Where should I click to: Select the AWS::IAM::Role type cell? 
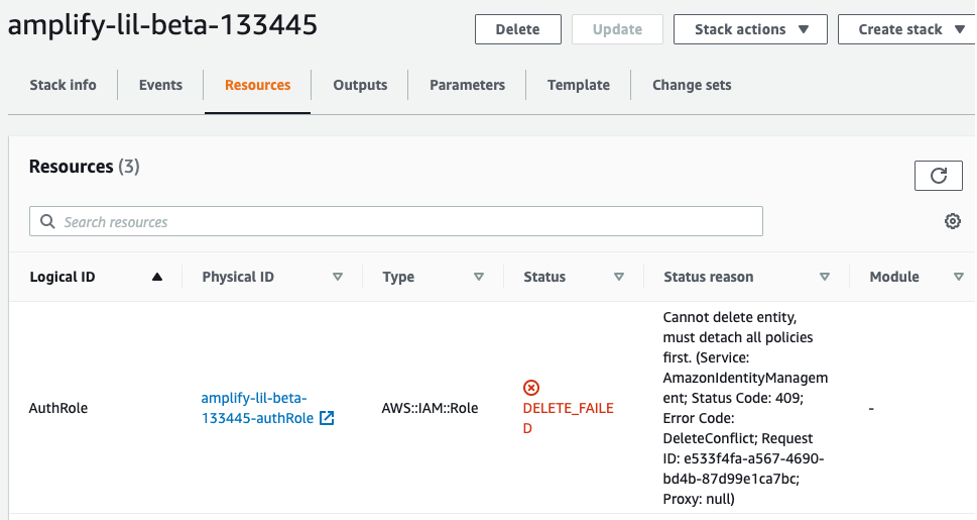[x=430, y=408]
